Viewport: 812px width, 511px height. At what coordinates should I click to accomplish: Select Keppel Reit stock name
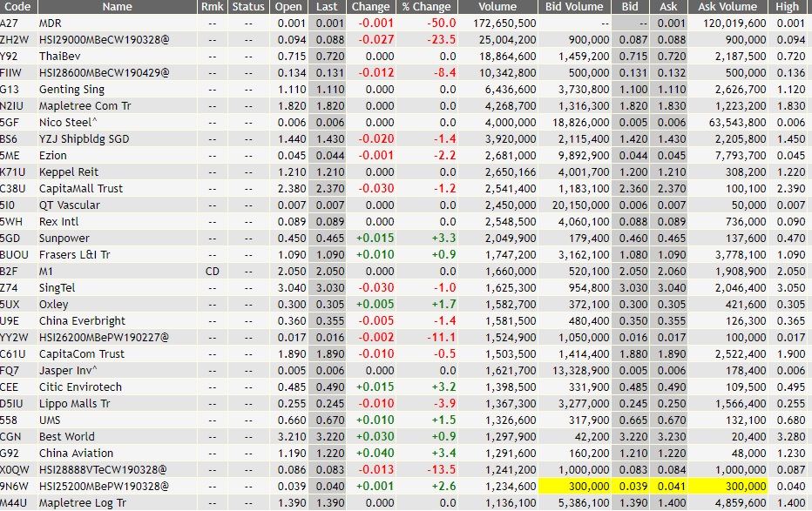coord(68,172)
